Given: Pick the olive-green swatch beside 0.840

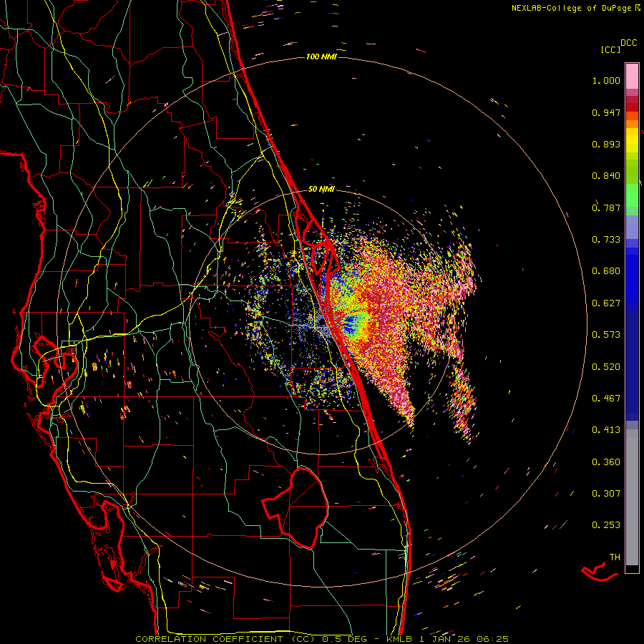Looking at the screenshot, I should pos(632,171).
